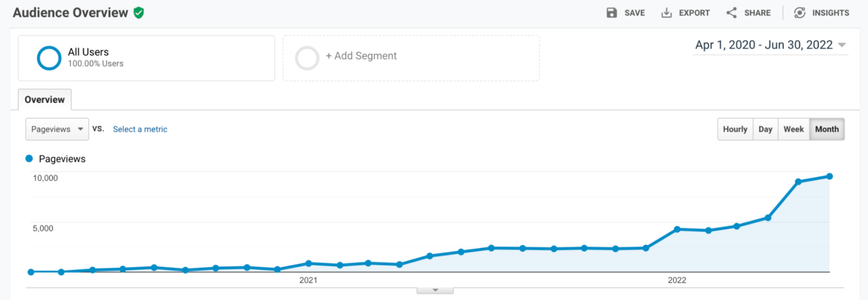Collapse chart using bottom arrow handle

435,289
